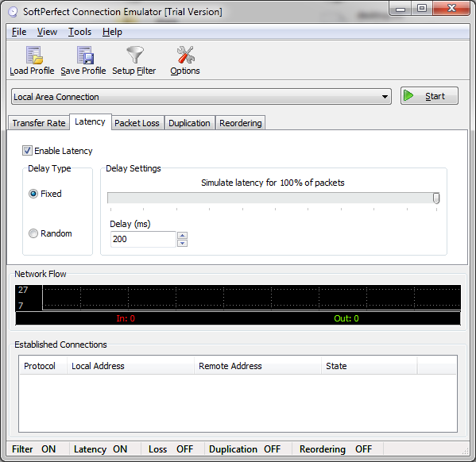
Task: Click the green 'Out: 0' counter
Action: click(346, 318)
